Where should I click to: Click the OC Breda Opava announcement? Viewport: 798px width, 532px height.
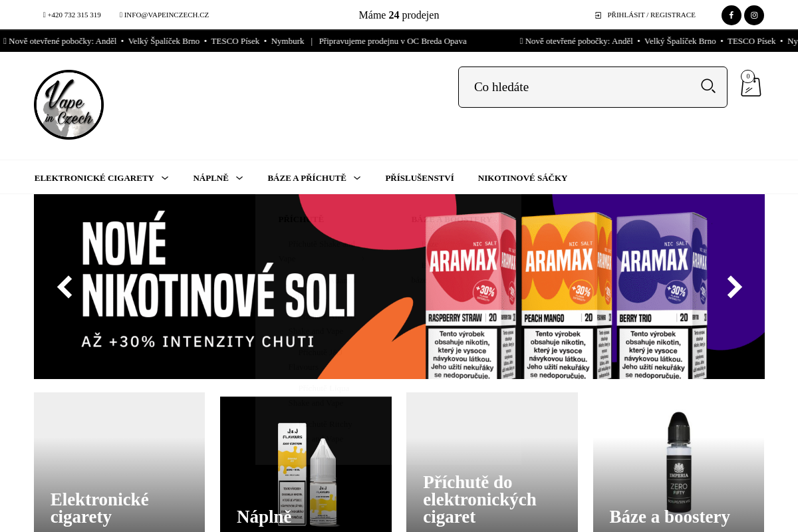coord(392,41)
